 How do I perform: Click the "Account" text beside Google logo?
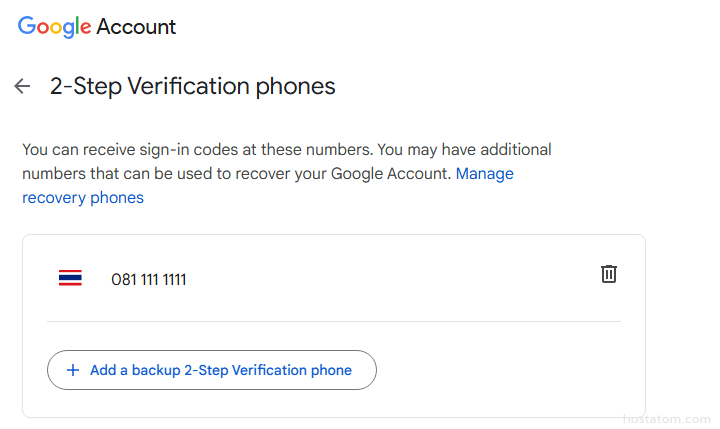pos(136,27)
